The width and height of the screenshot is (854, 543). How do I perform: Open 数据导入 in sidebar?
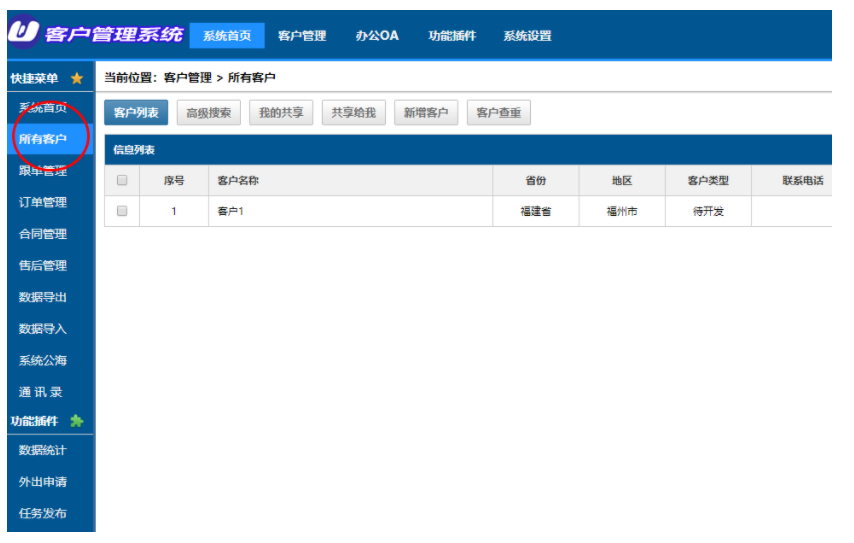tap(43, 329)
